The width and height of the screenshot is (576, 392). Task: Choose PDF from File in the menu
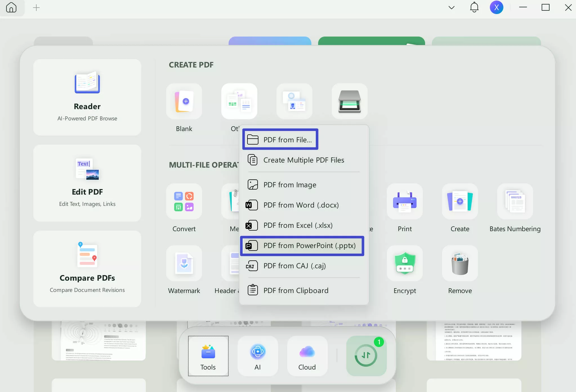[280, 139]
